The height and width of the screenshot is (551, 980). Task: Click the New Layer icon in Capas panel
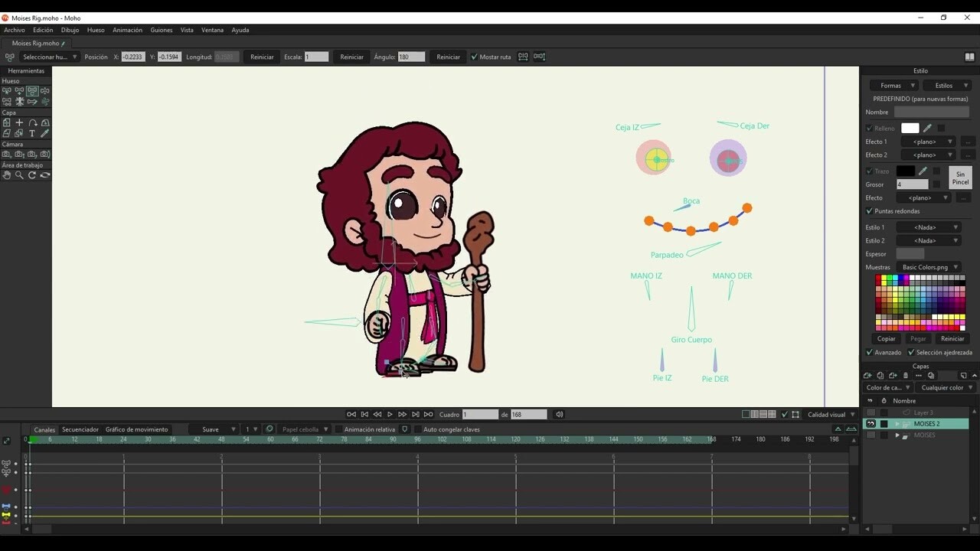coord(867,375)
